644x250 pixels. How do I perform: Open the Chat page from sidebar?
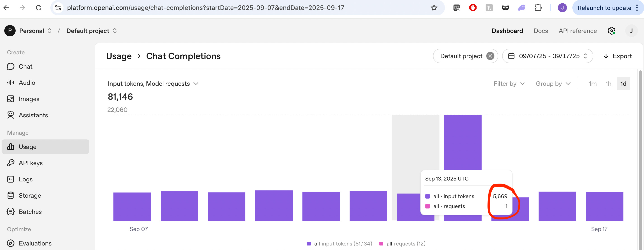[x=25, y=66]
